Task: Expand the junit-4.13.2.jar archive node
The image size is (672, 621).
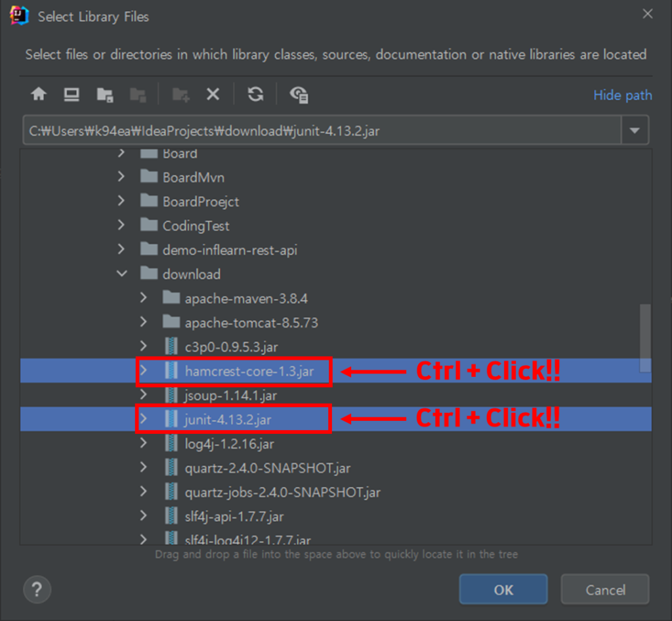Action: [x=143, y=419]
